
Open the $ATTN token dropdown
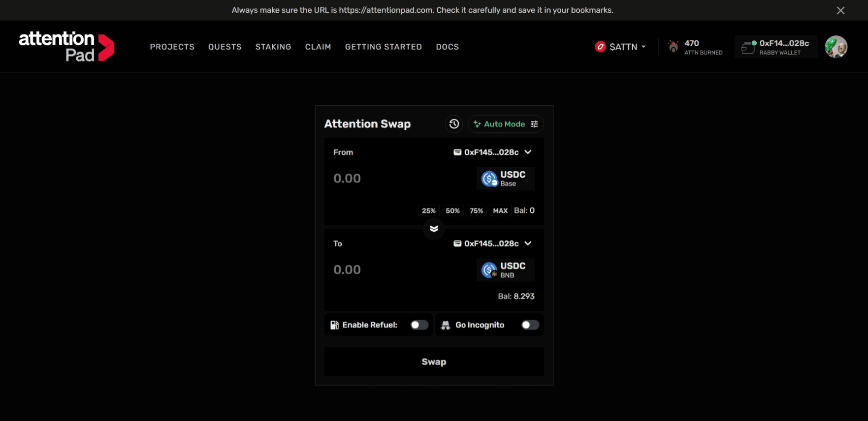[x=620, y=47]
